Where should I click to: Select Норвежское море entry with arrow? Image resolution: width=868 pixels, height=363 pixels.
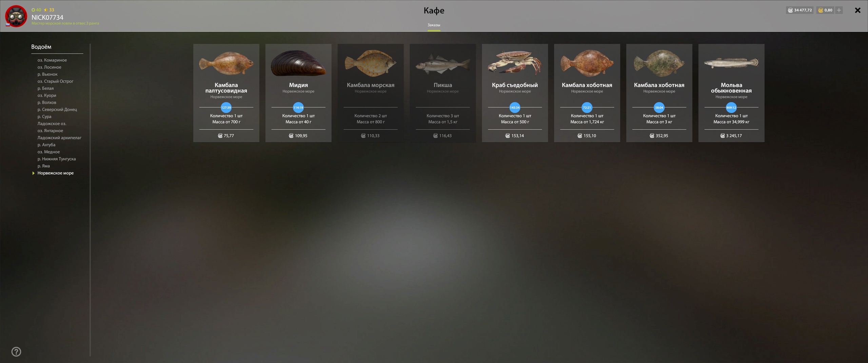[56, 173]
